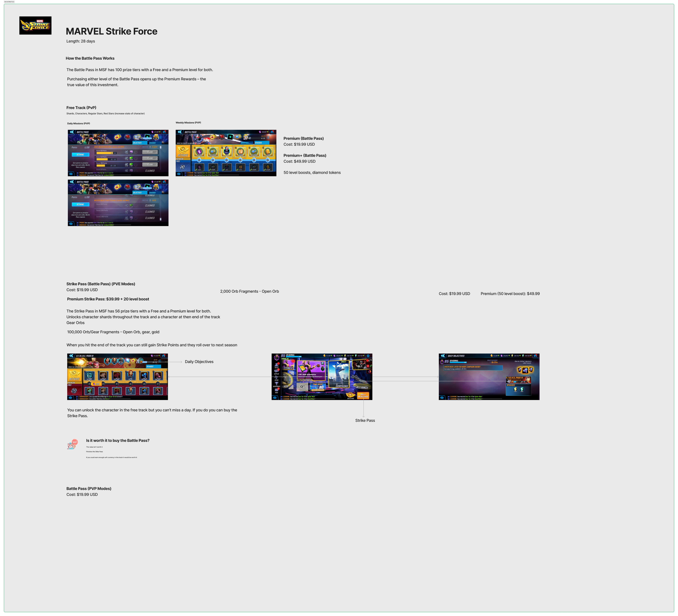Select the MARVEL Strike Force title text
This screenshot has width=678, height=616.
(x=111, y=31)
